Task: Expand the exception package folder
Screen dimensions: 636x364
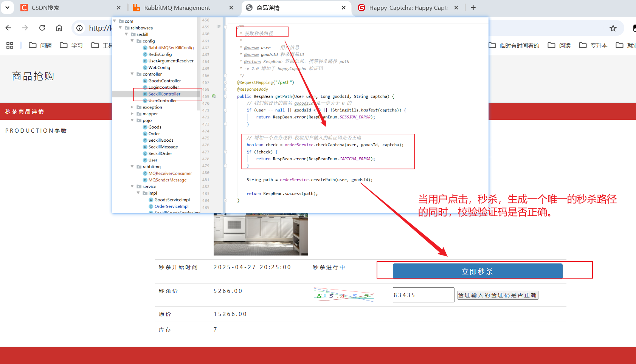Action: 132,107
